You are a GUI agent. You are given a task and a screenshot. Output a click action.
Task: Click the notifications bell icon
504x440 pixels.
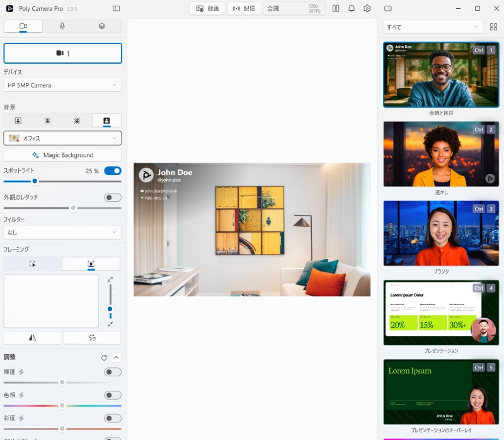pyautogui.click(x=352, y=9)
